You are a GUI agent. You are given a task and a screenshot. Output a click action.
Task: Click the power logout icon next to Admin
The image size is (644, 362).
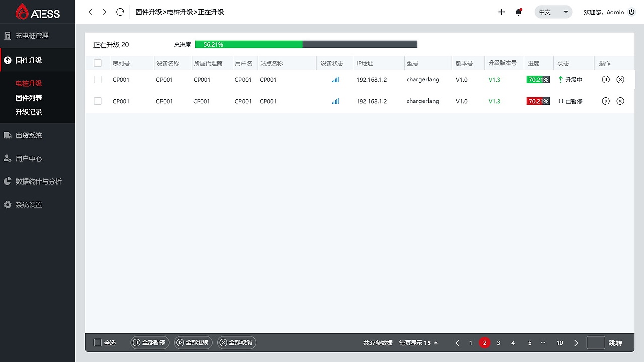[x=632, y=12]
